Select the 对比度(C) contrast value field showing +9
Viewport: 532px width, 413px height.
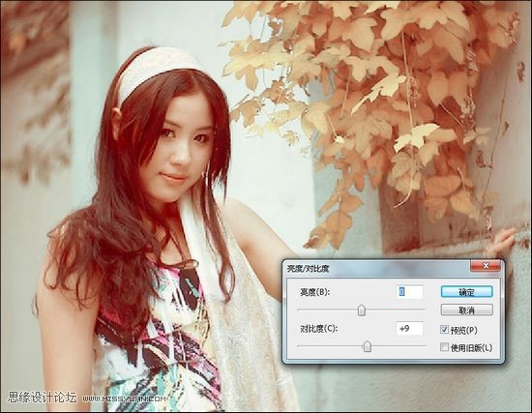point(409,329)
